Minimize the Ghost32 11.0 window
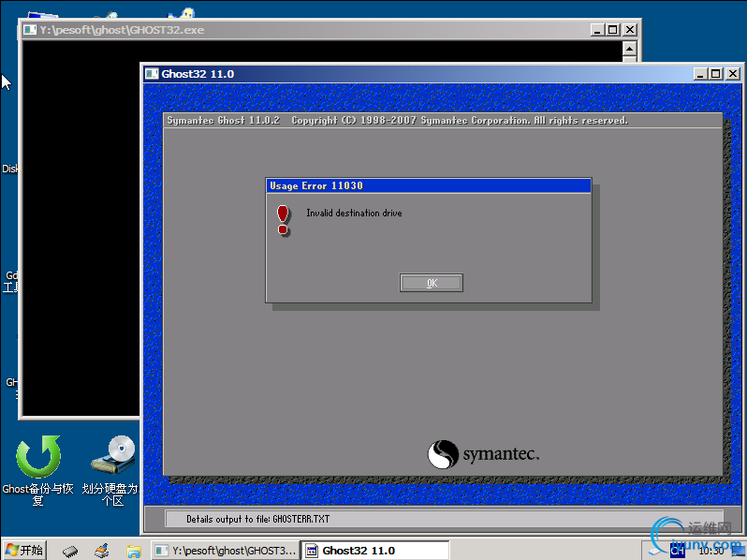Image resolution: width=747 pixels, height=560 pixels. click(x=699, y=73)
